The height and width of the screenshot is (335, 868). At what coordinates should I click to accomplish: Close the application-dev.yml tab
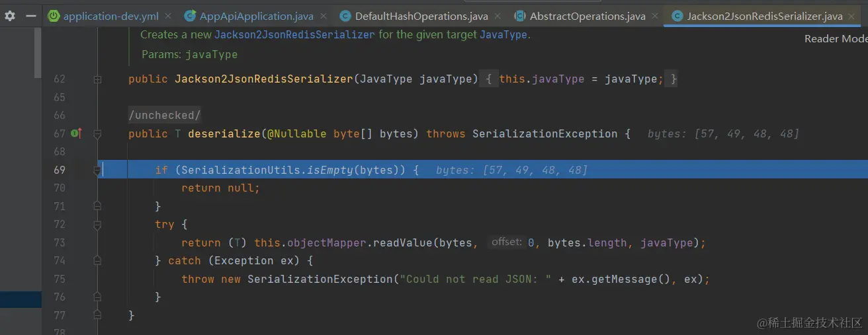click(x=168, y=16)
